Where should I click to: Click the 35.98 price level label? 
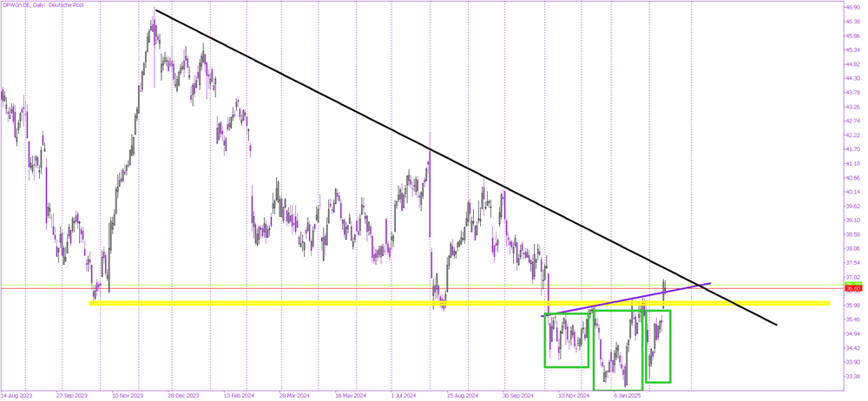pos(852,306)
